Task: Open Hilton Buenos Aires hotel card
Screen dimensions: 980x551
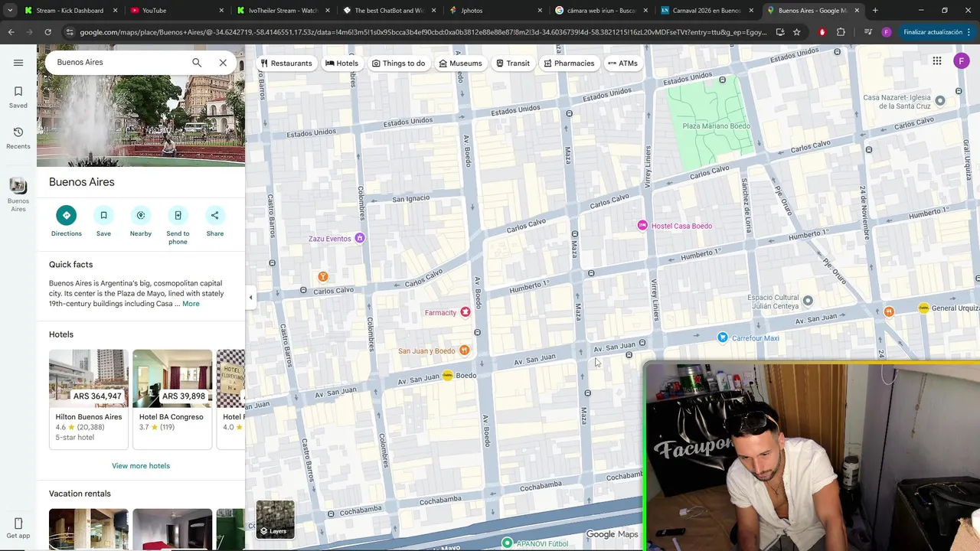Action: point(89,399)
